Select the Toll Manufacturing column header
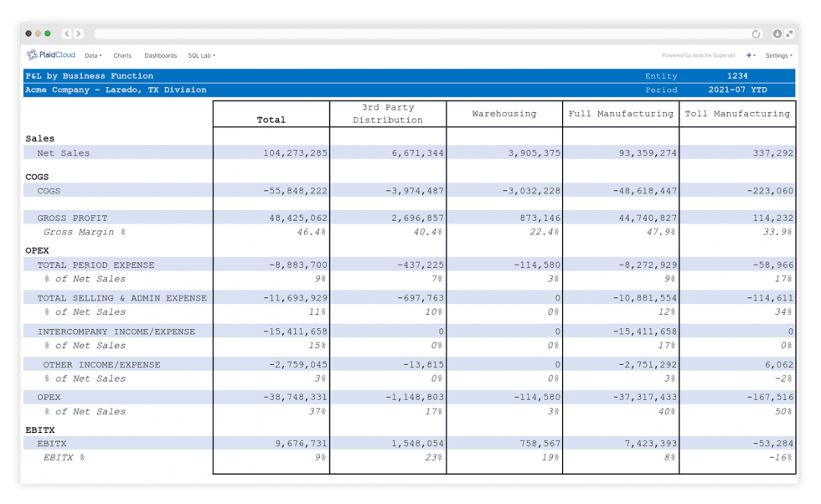Screen dimensions: 821x504 (x=737, y=114)
